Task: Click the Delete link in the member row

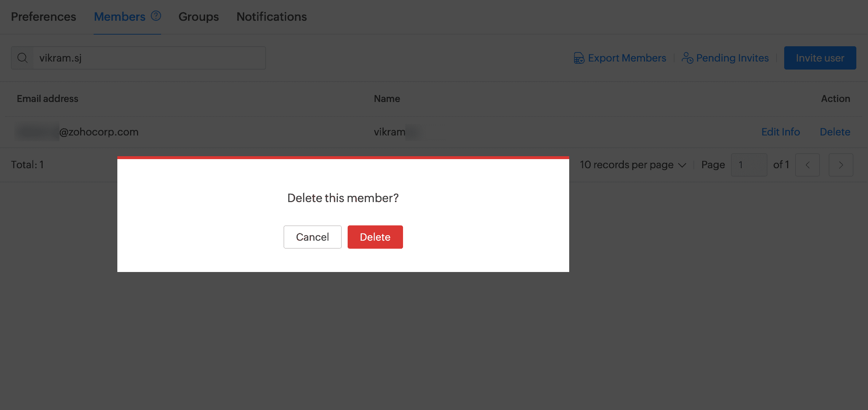Action: tap(835, 132)
